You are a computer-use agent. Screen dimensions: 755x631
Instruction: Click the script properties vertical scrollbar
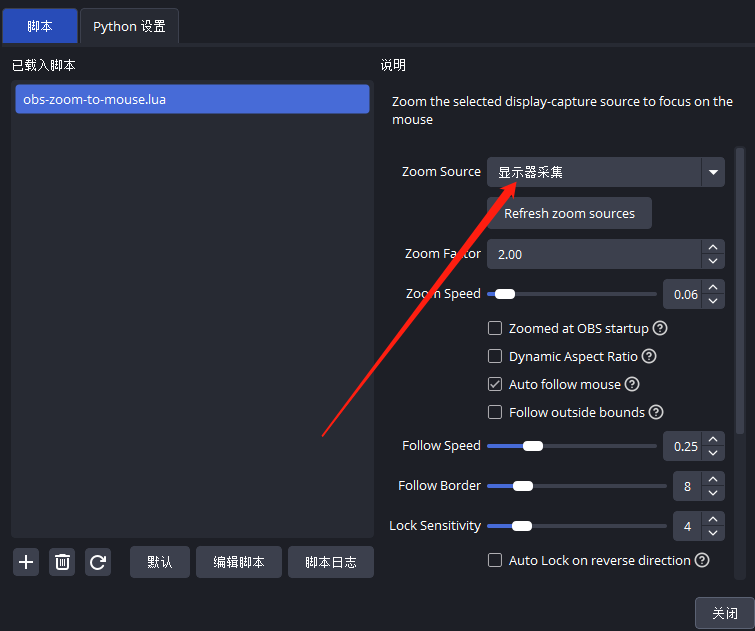click(x=740, y=291)
